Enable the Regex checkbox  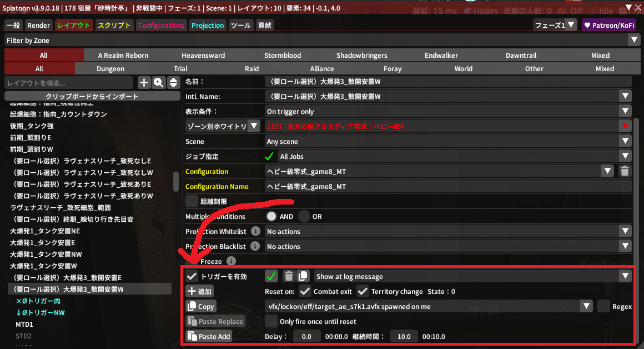coord(603,306)
